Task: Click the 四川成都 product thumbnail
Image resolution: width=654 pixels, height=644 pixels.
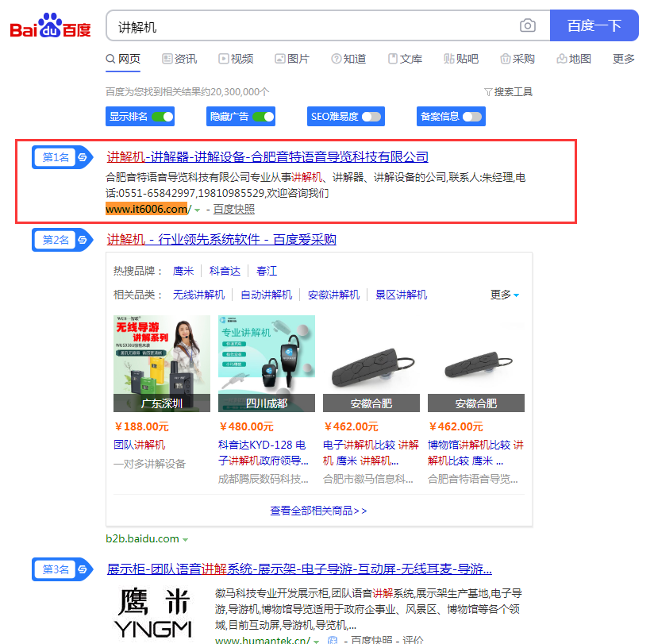Action: tap(267, 364)
